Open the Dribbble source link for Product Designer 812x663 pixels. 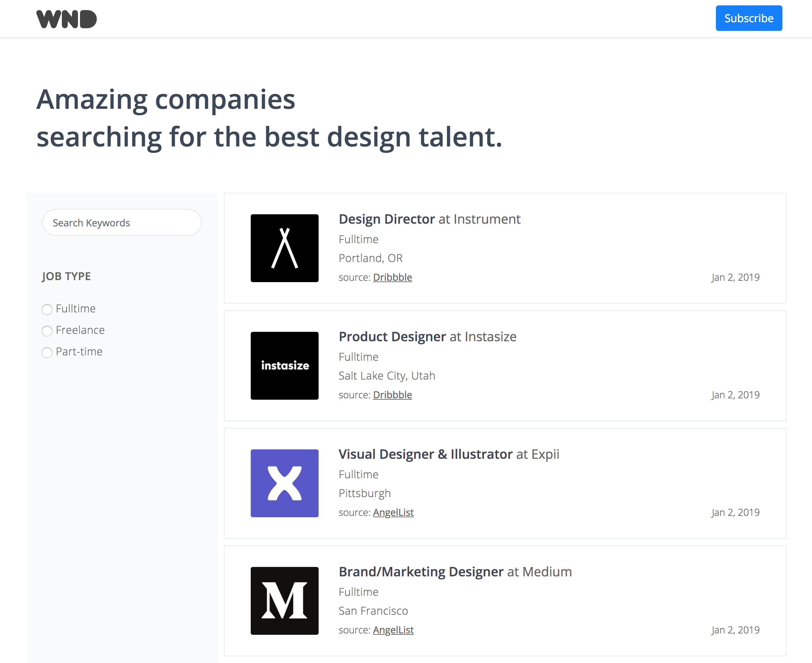[x=393, y=395]
